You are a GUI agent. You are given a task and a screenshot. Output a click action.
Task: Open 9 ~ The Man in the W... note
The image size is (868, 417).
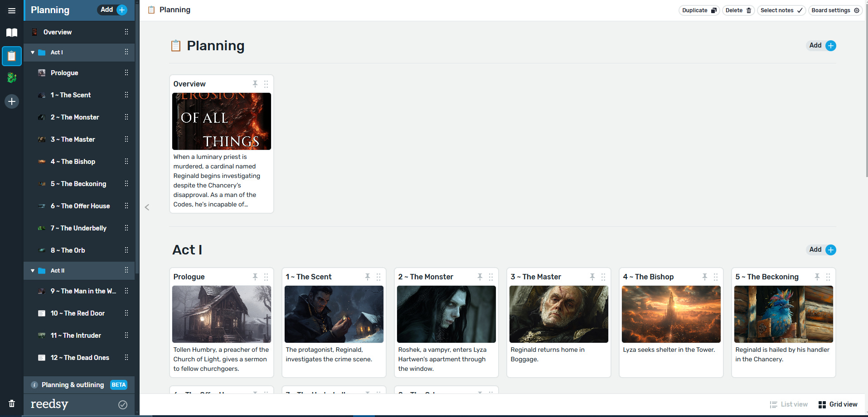tap(79, 291)
